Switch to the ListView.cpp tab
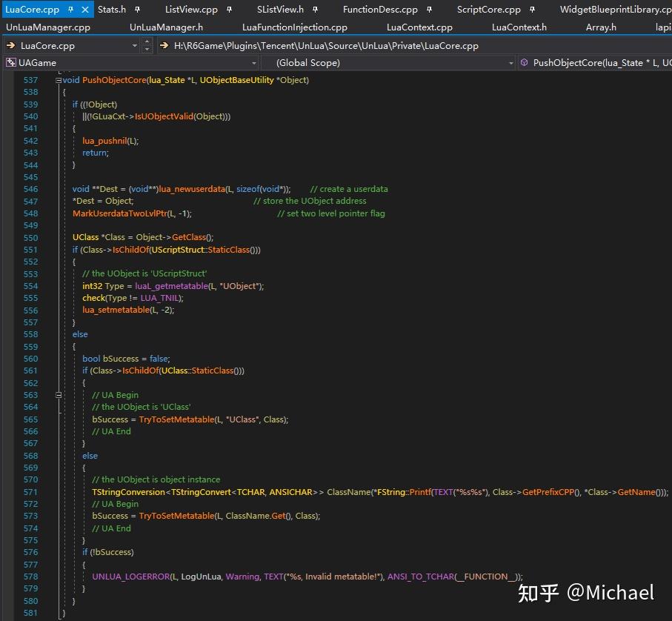Image resolution: width=672 pixels, height=621 pixels. point(192,10)
